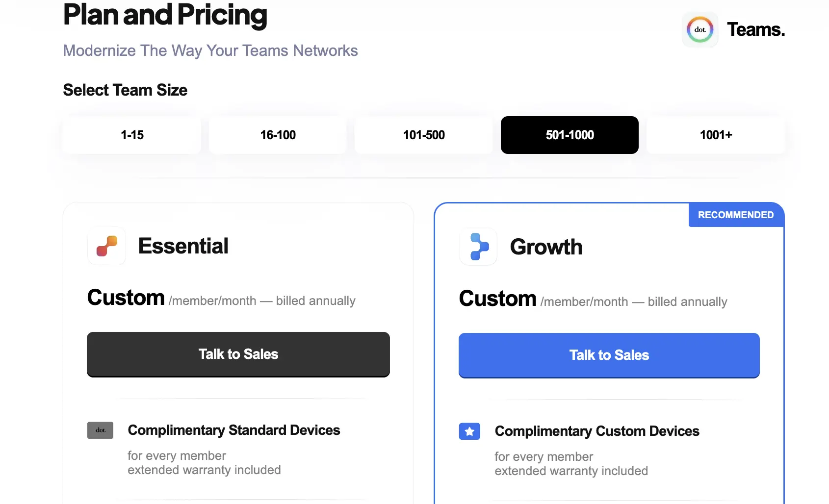Click Talk to Sales under Essential plan
Viewport: 829px width, 504px height.
(x=238, y=354)
